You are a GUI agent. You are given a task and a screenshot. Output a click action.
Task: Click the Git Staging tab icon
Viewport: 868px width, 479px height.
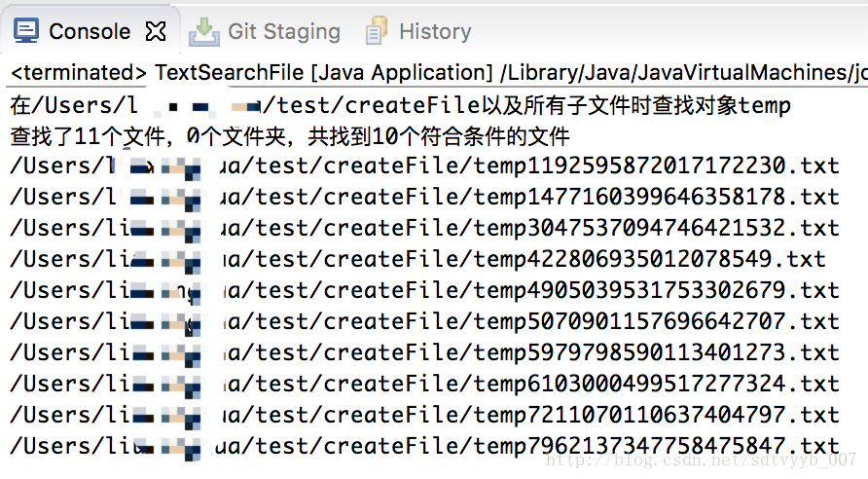point(203,32)
